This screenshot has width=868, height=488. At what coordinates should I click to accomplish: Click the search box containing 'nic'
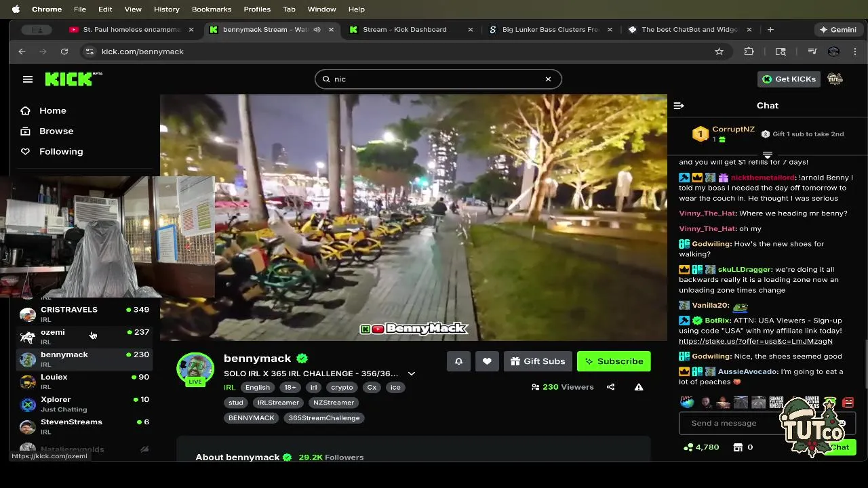[438, 79]
